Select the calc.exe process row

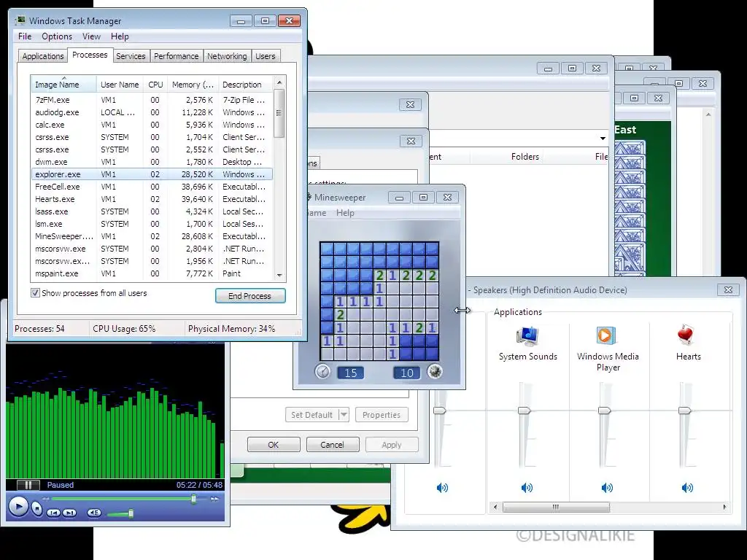coord(152,125)
